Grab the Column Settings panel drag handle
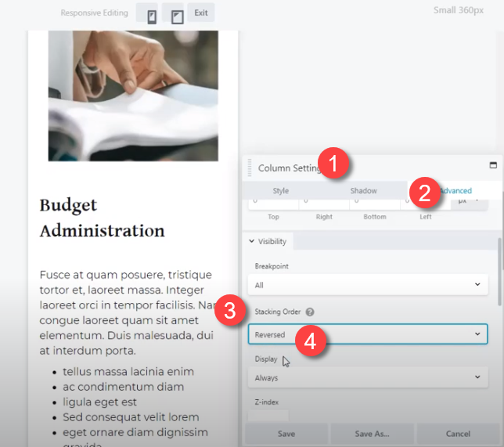The width and height of the screenshot is (504, 447). coord(250,168)
